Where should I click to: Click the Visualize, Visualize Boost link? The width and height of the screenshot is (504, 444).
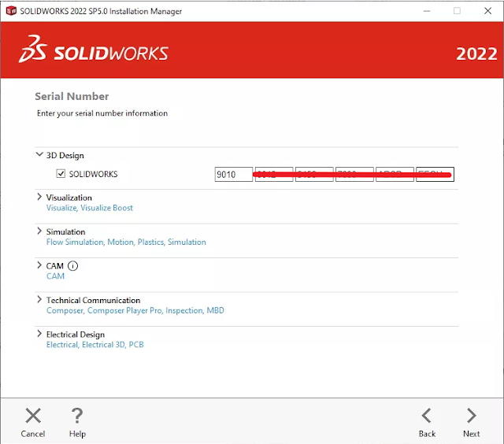(x=89, y=208)
